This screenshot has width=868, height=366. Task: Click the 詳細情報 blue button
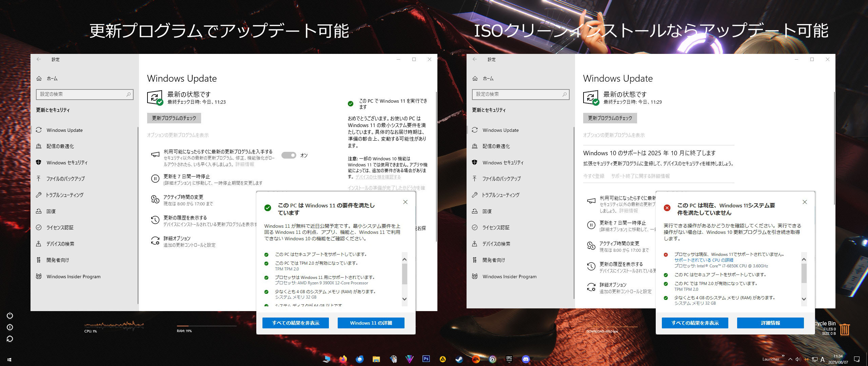point(770,323)
